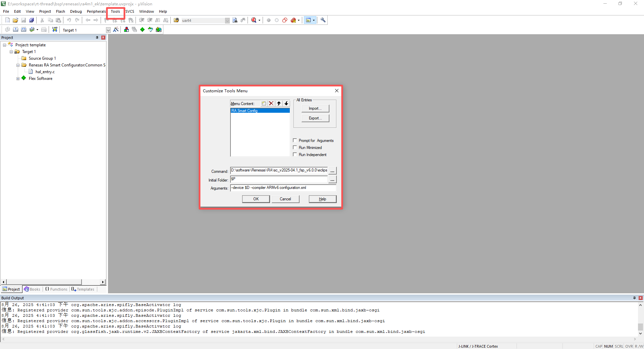Enable Prompt for Arguments checkbox
Screen dimensions: 644x349
click(295, 141)
